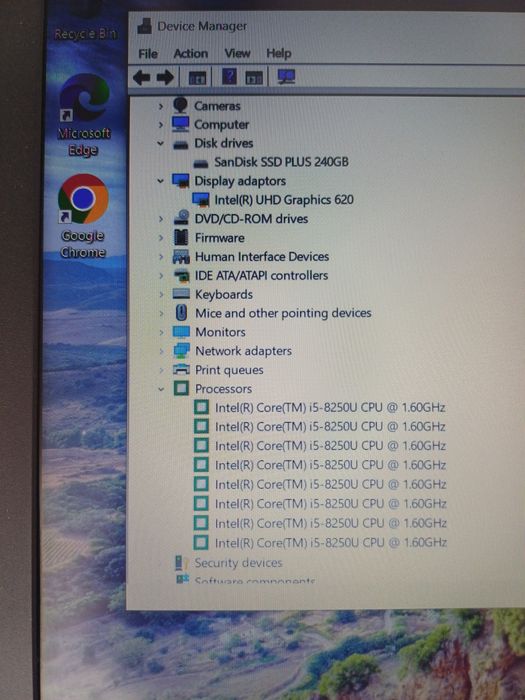Click the Action Pane toolbar icon
The width and height of the screenshot is (525, 700).
(254, 78)
